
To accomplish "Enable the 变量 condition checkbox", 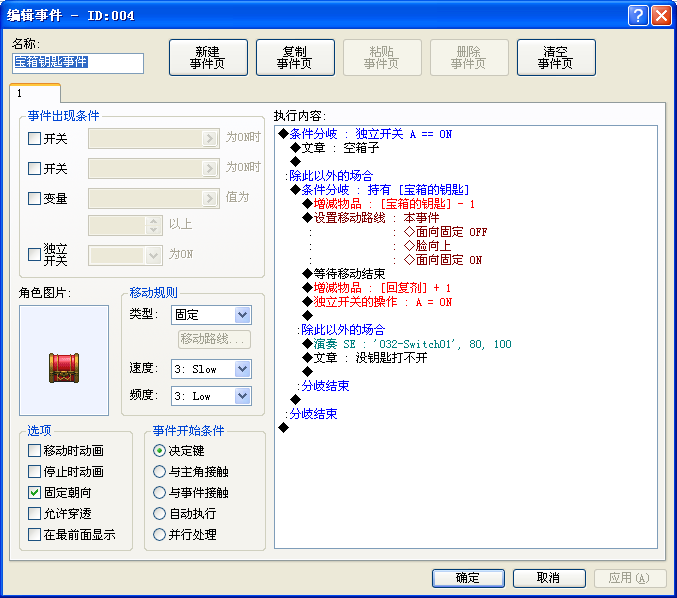I will [34, 199].
